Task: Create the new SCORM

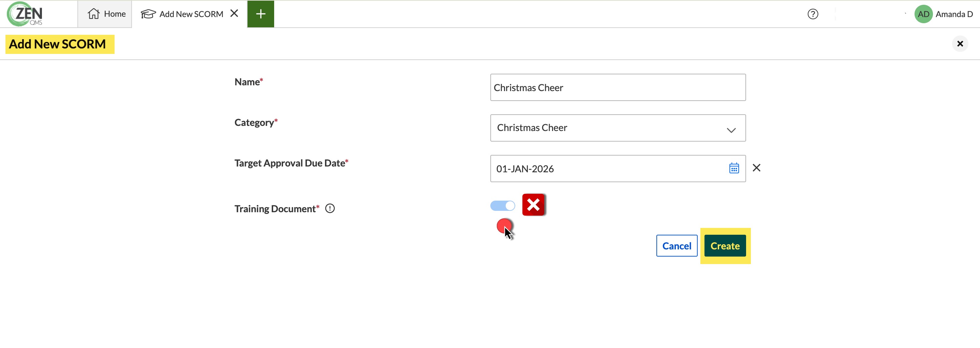Action: 725,246
